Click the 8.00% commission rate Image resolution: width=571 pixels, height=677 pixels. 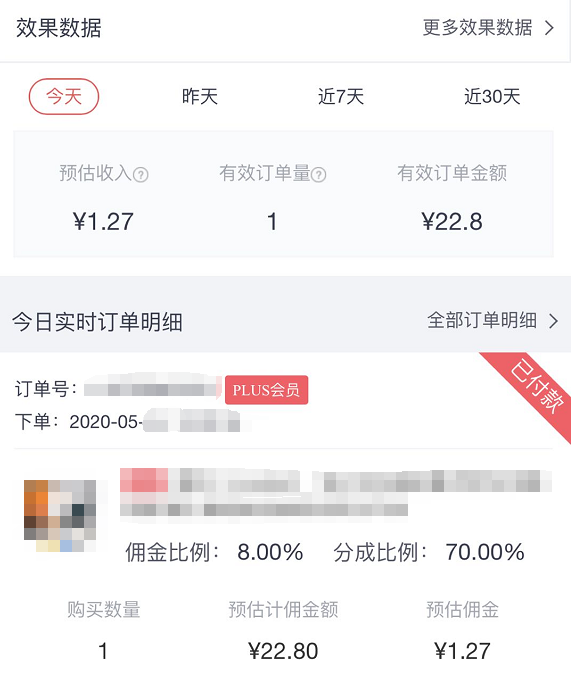[x=270, y=552]
